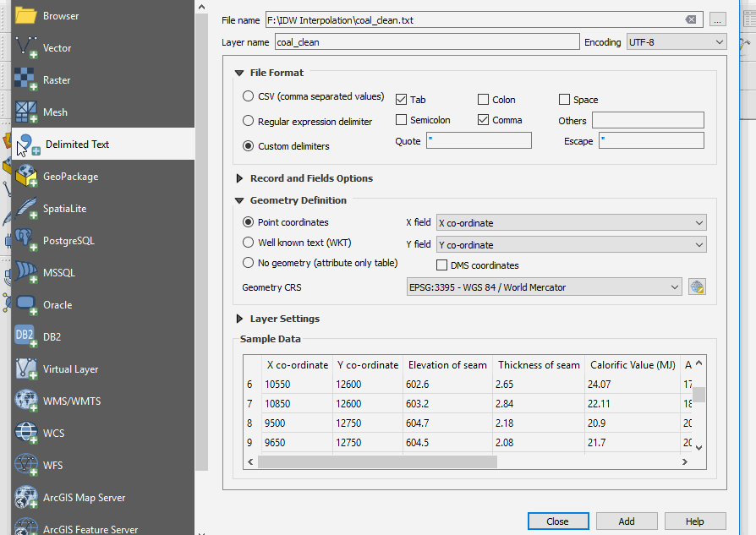Open the Encoding dropdown
This screenshot has width=756, height=535.
click(674, 41)
